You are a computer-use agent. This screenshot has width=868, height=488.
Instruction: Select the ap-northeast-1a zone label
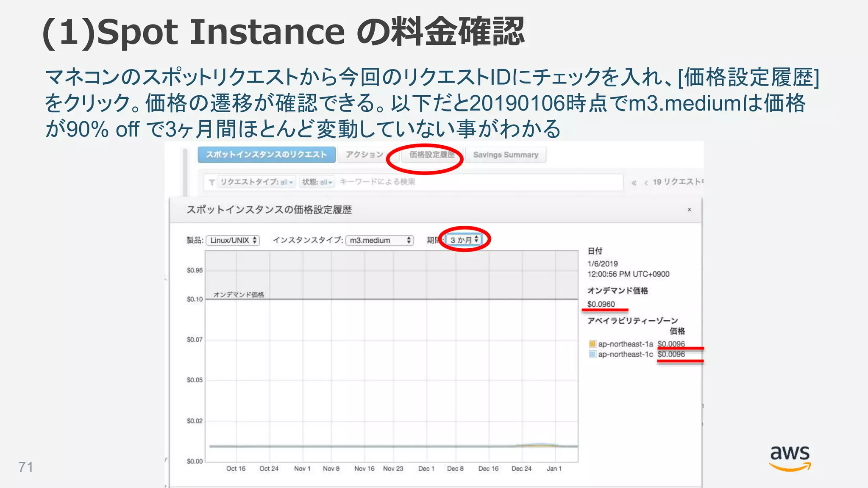pos(626,344)
